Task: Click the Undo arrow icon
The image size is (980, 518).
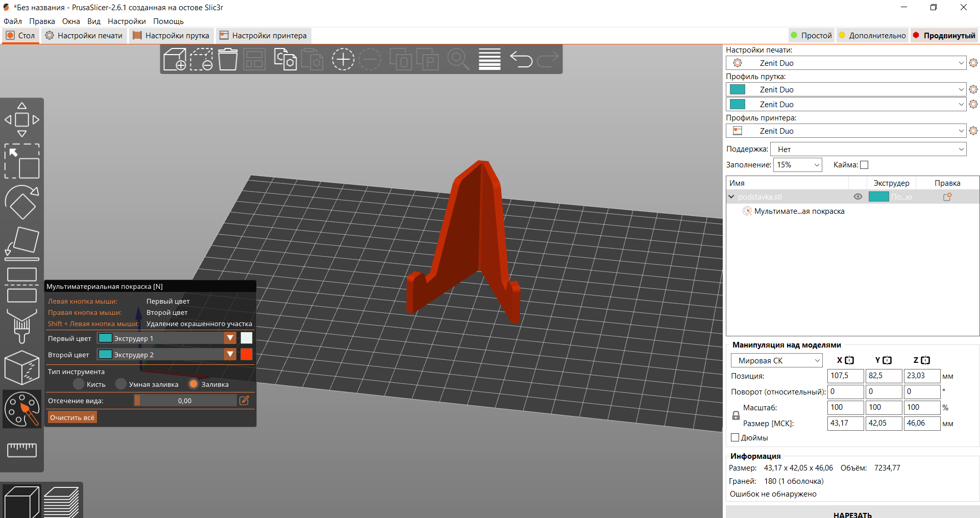Action: [x=521, y=59]
